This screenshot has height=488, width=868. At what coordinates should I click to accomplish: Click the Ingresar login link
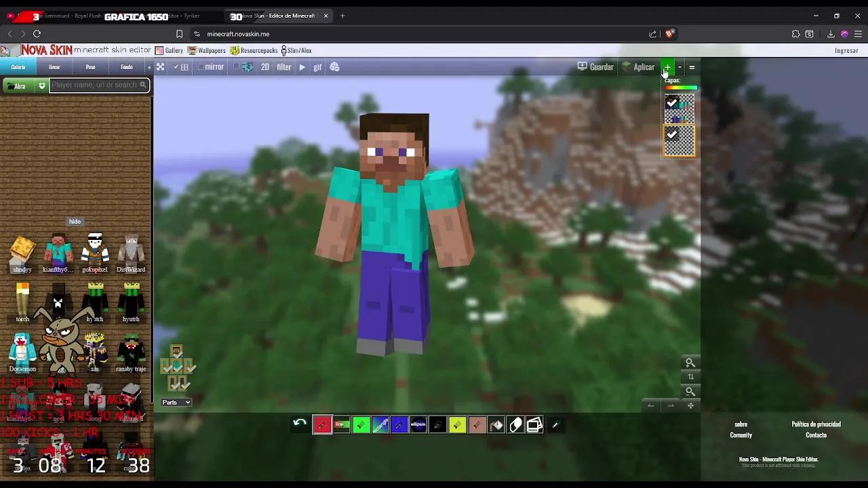click(846, 50)
